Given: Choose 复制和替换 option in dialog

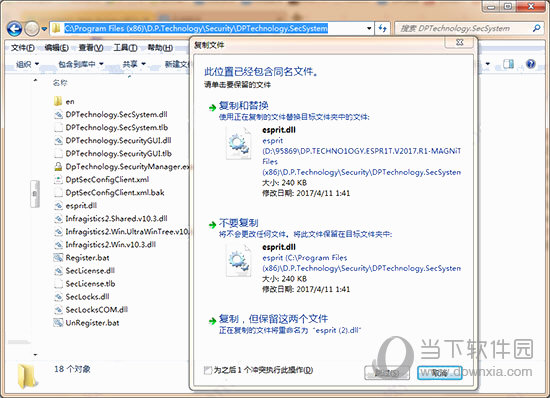Looking at the screenshot, I should (243, 105).
